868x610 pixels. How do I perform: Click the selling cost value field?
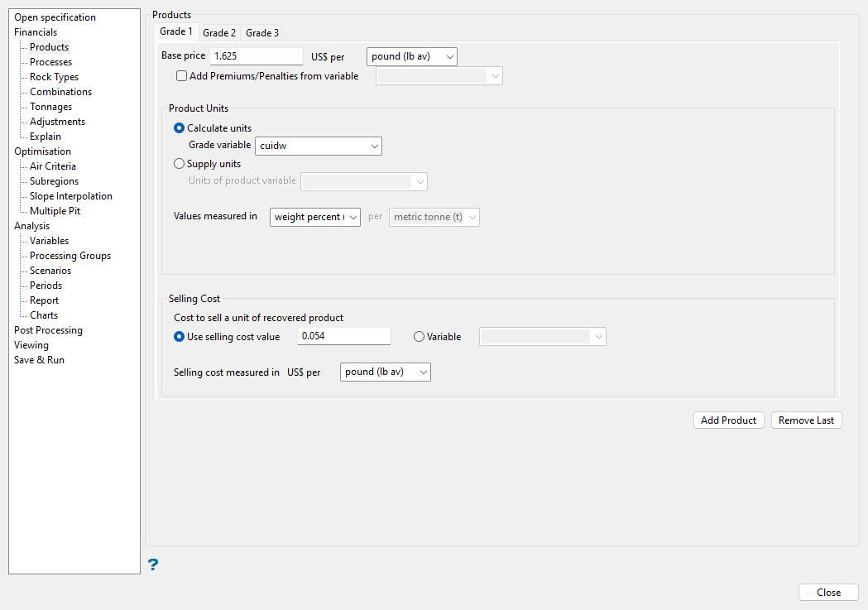343,336
